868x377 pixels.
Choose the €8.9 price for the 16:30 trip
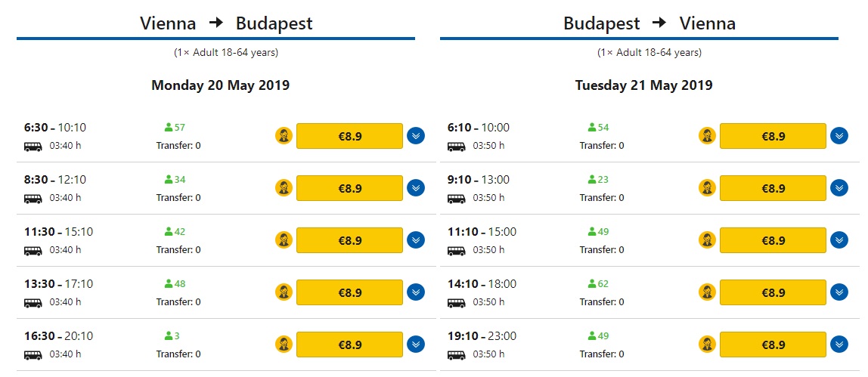349,345
